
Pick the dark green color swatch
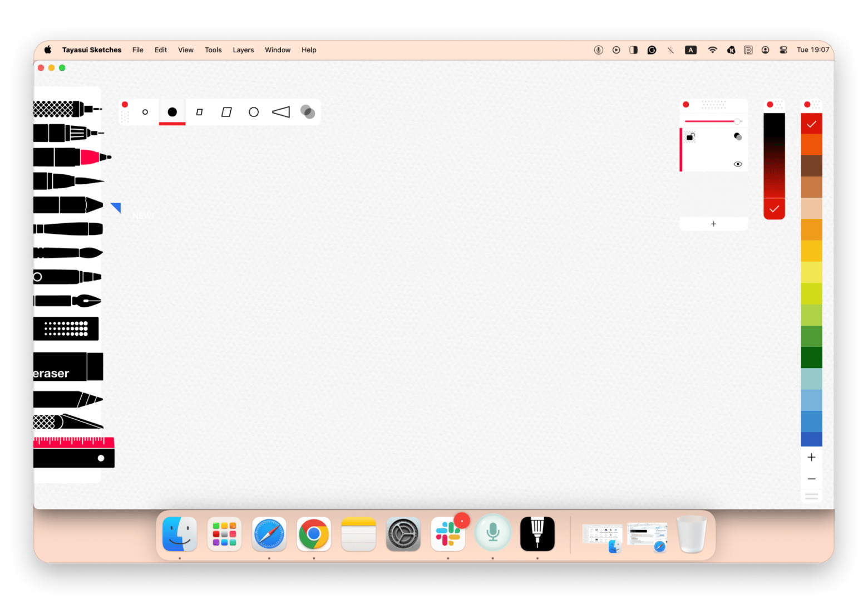coord(811,357)
